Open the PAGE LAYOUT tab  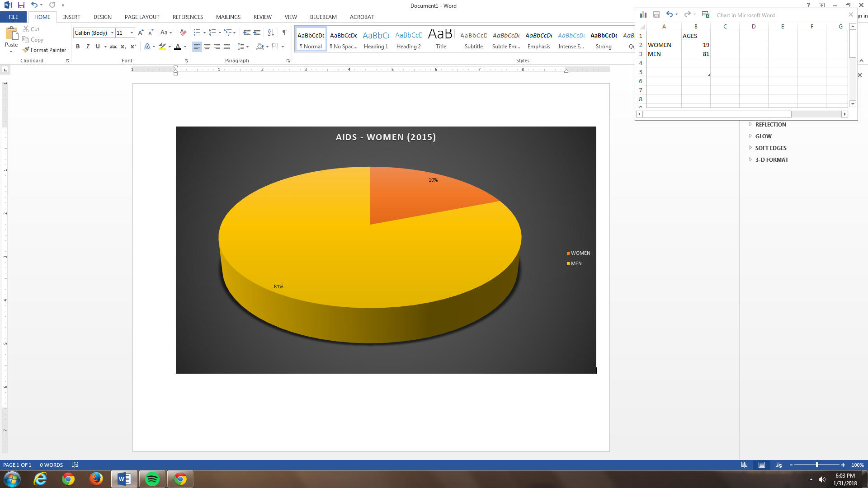pyautogui.click(x=142, y=17)
